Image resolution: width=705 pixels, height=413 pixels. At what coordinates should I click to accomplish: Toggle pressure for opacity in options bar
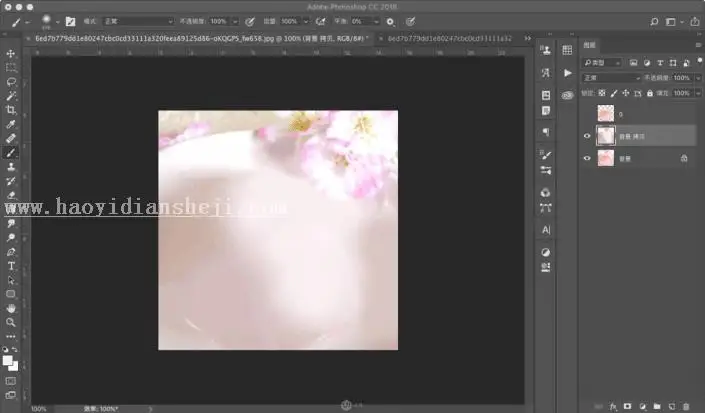(x=250, y=21)
